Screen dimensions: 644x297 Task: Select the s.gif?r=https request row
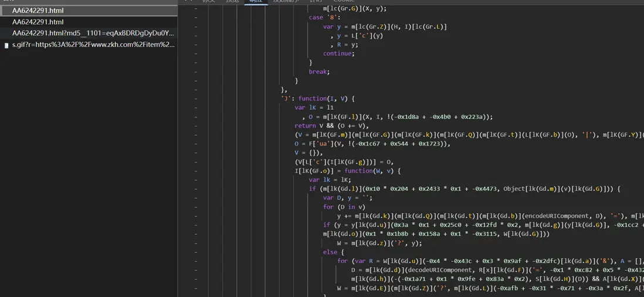click(x=93, y=45)
